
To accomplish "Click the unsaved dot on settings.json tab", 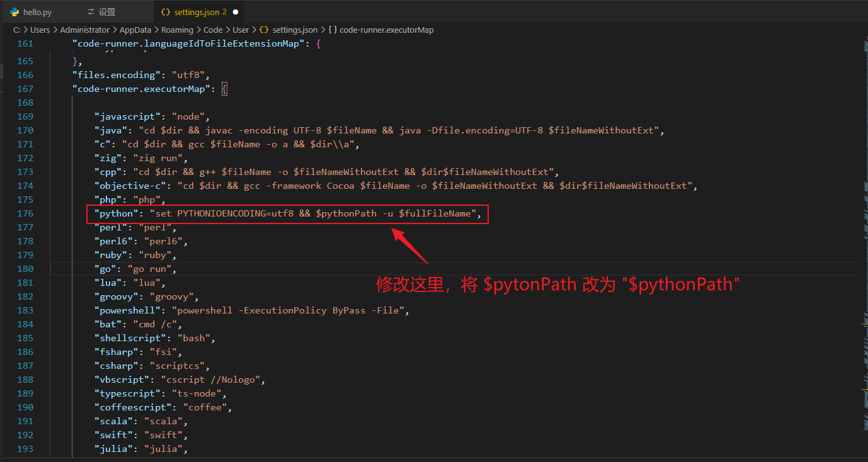I will 236,12.
